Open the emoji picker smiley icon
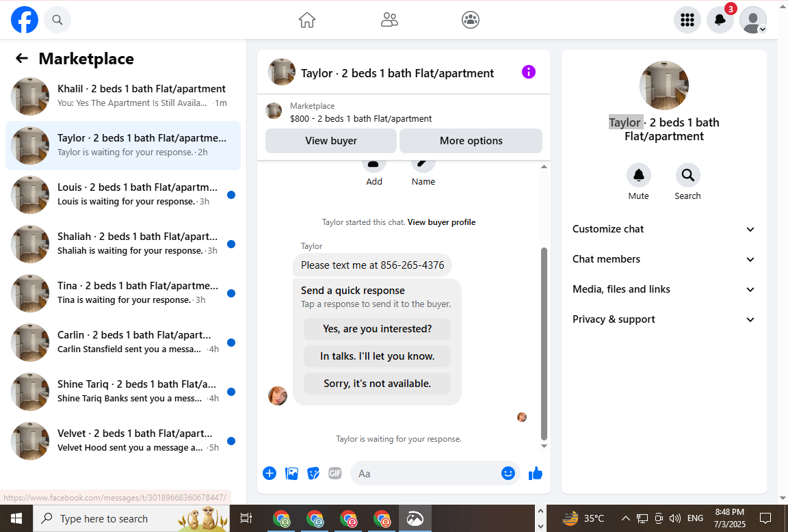 [x=508, y=473]
